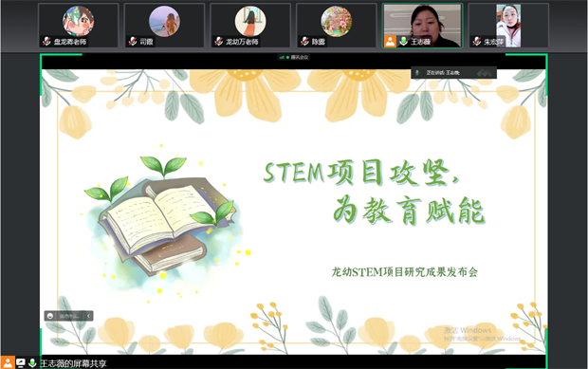
Task: Click green active mic icon on 王志薇 tile
Action: coord(403,41)
